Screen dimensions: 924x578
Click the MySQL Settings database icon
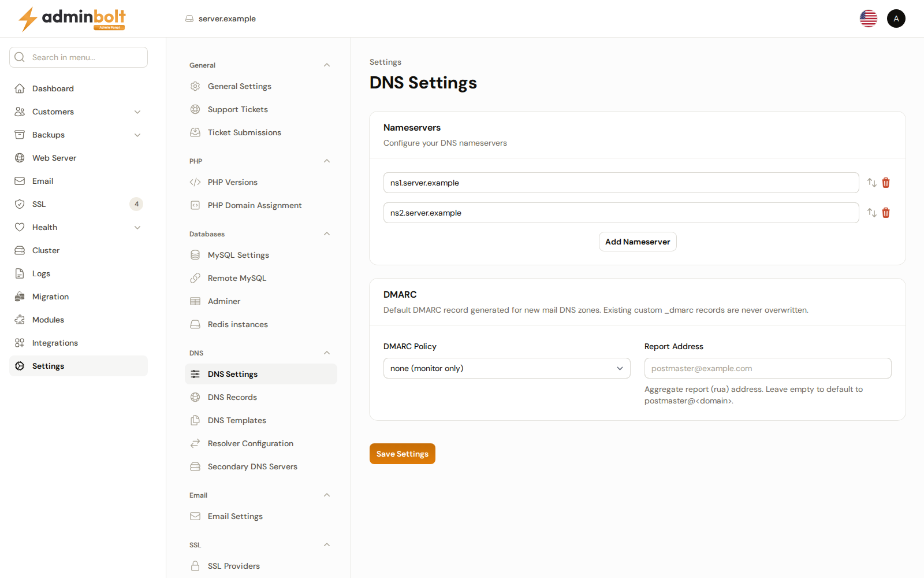pos(195,255)
